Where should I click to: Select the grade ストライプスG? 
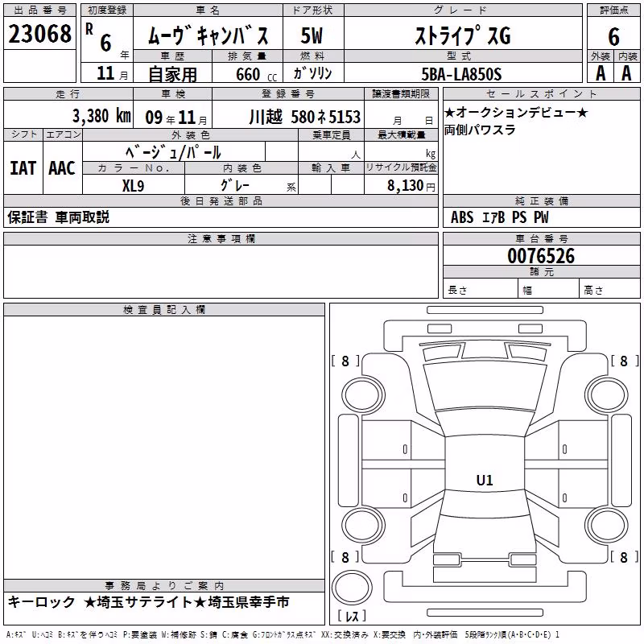(463, 35)
